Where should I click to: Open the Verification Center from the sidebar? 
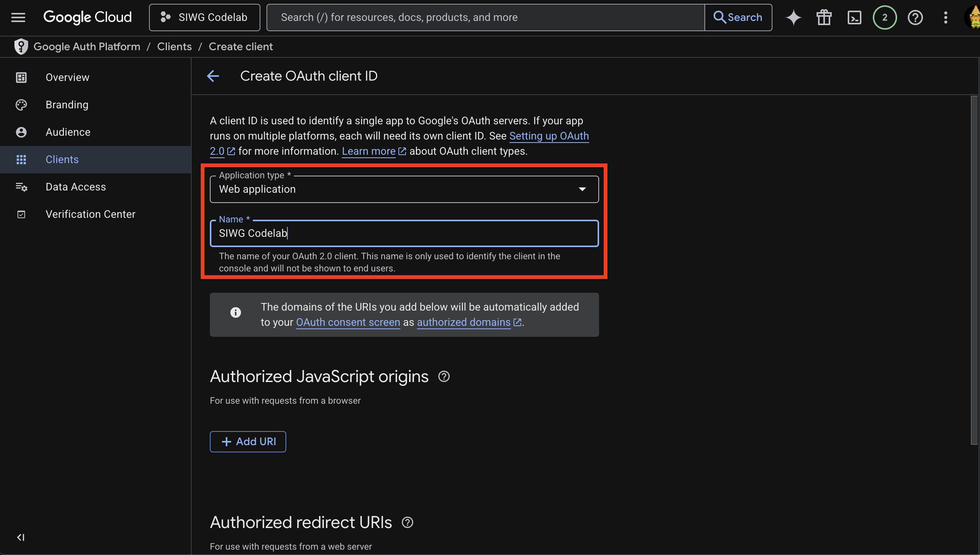(90, 214)
